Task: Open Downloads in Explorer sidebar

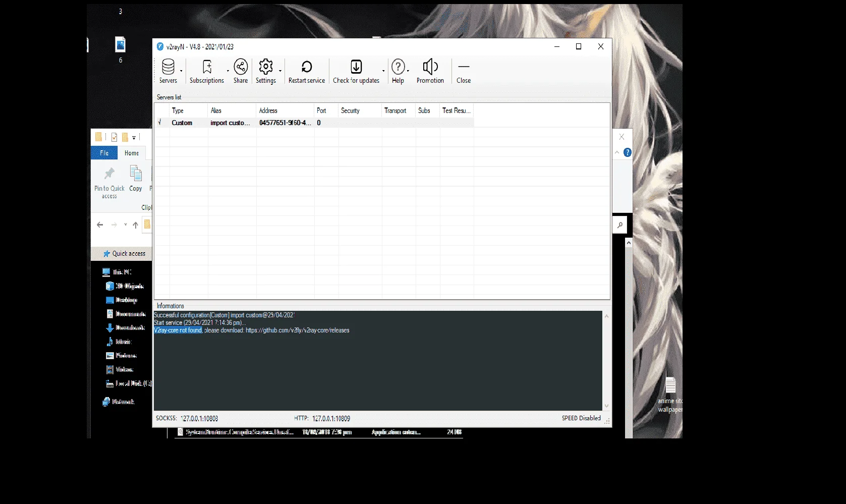Action: point(126,327)
